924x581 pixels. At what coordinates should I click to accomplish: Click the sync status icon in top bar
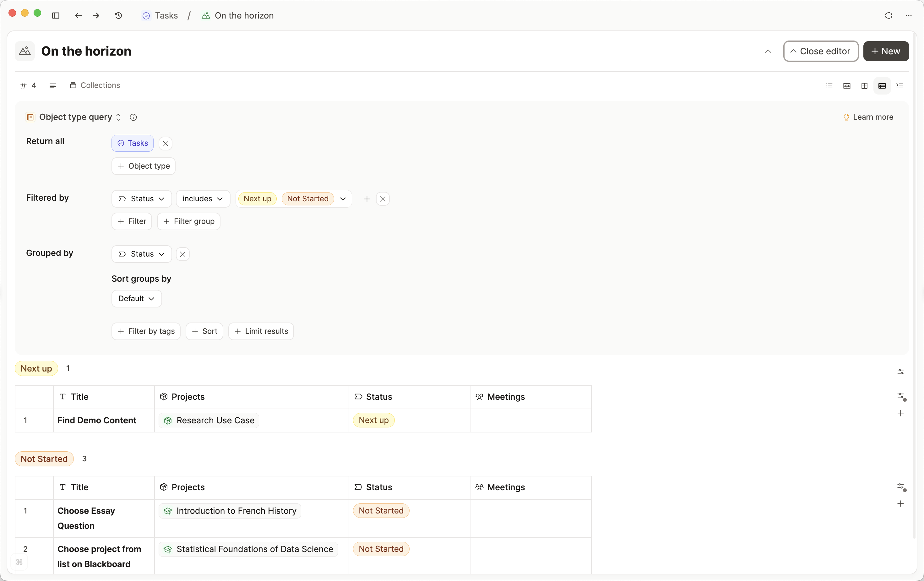coord(888,15)
